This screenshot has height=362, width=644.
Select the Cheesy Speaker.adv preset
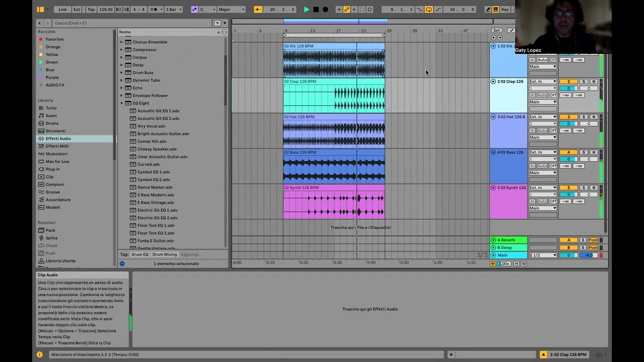[157, 149]
